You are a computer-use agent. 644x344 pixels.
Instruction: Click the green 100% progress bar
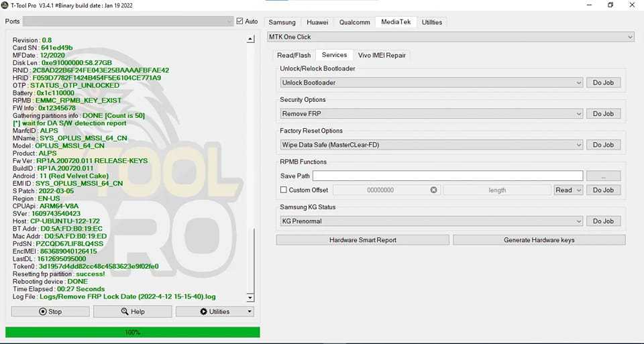[133, 332]
